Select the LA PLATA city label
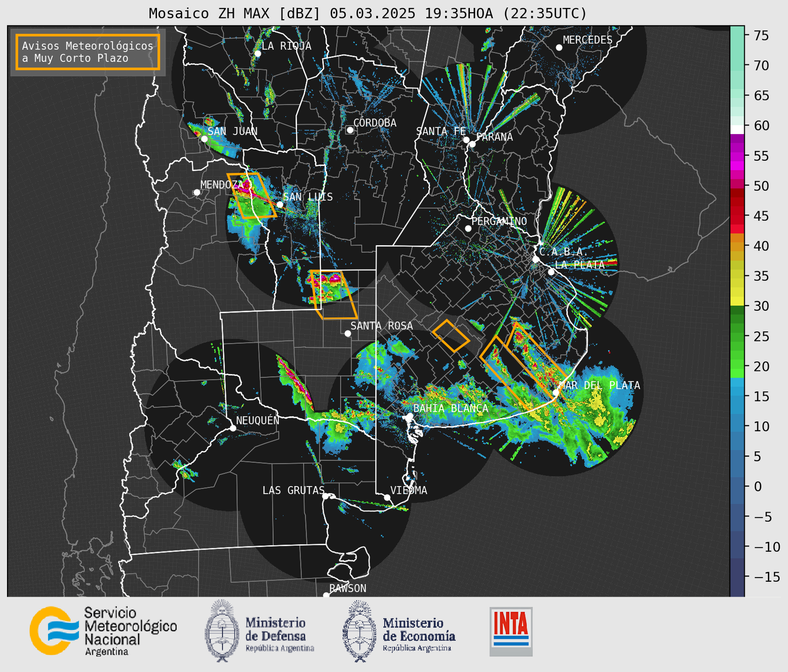The width and height of the screenshot is (788, 672). click(580, 265)
